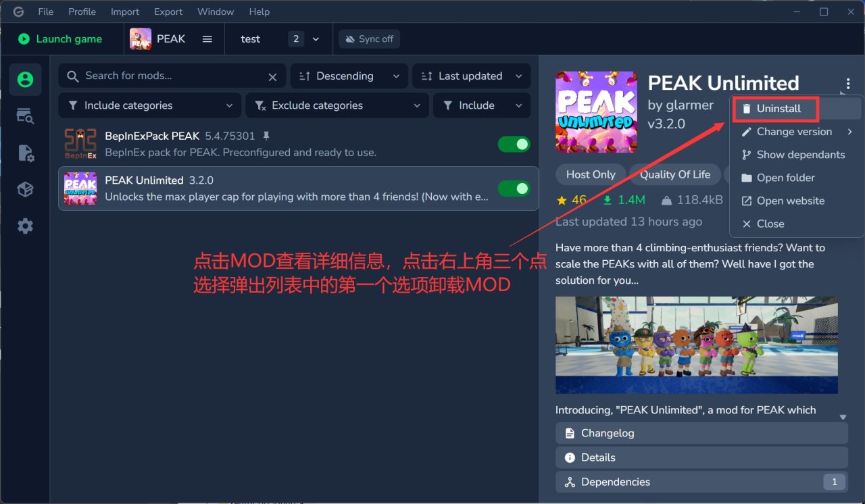The image size is (865, 504).
Task: Click the three-dot menu for PEAK Unlimited
Action: [x=847, y=84]
